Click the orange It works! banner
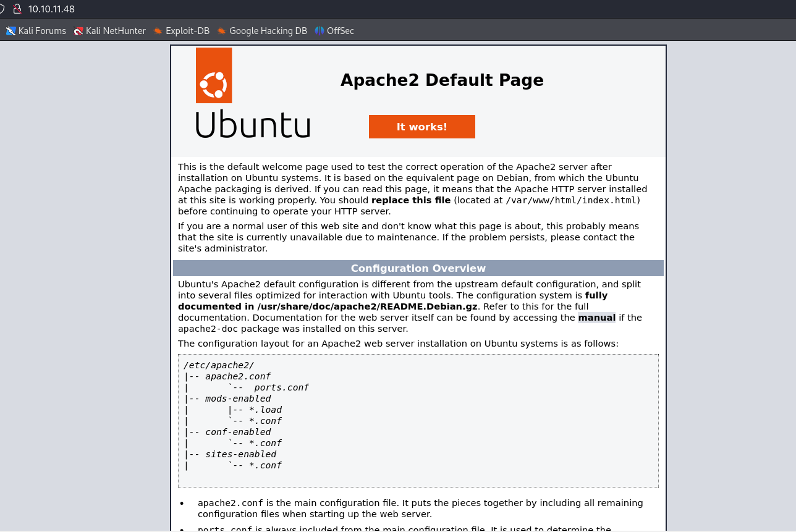Screen dimensions: 796x532 point(422,127)
